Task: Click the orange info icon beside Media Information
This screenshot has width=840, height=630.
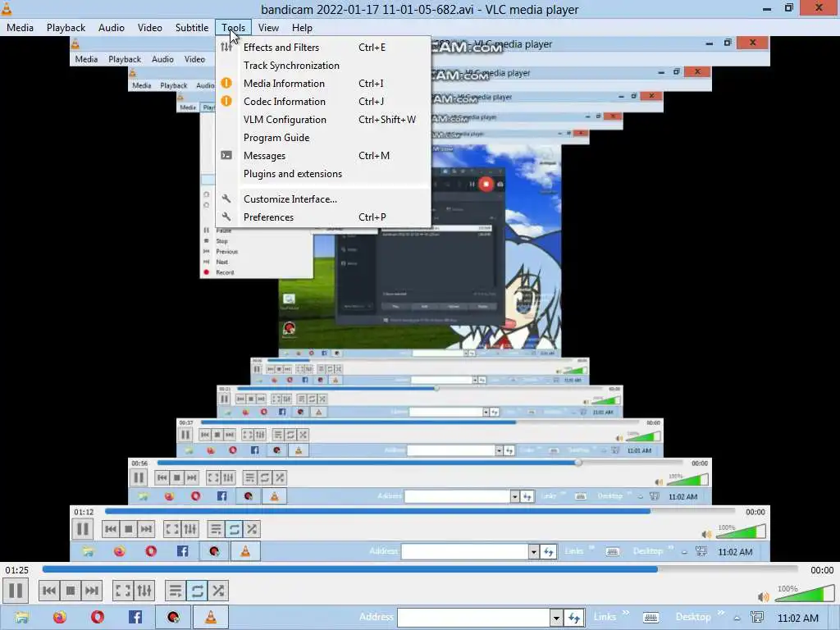Action: 226,83
